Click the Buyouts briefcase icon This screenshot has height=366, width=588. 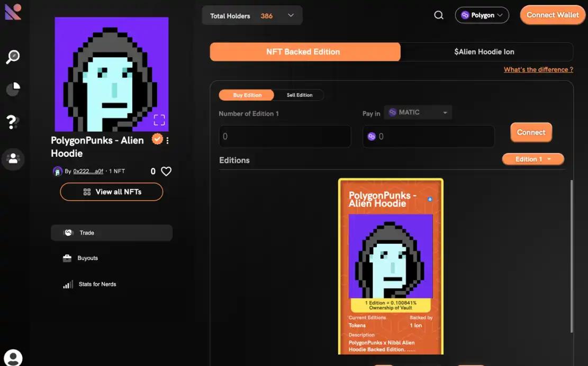tap(67, 258)
